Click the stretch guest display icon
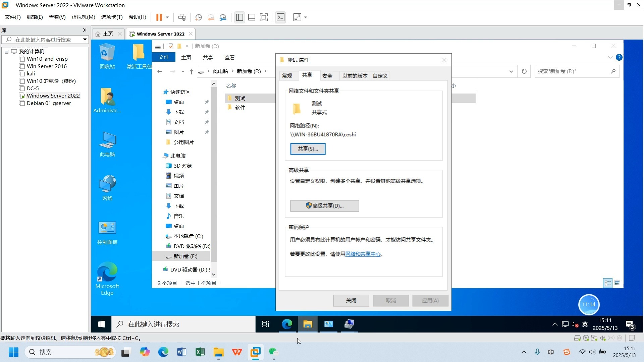This screenshot has height=362, width=644. (297, 17)
